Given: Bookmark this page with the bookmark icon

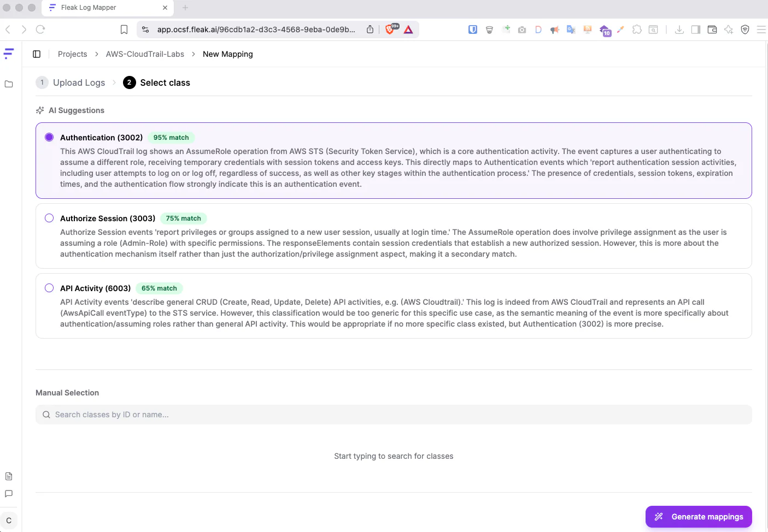Looking at the screenshot, I should tap(124, 29).
